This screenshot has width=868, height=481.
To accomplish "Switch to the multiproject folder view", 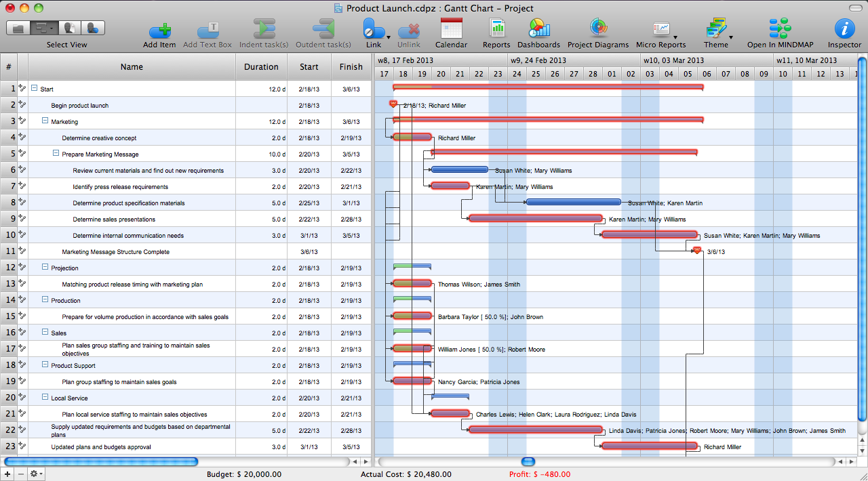I will click(18, 28).
